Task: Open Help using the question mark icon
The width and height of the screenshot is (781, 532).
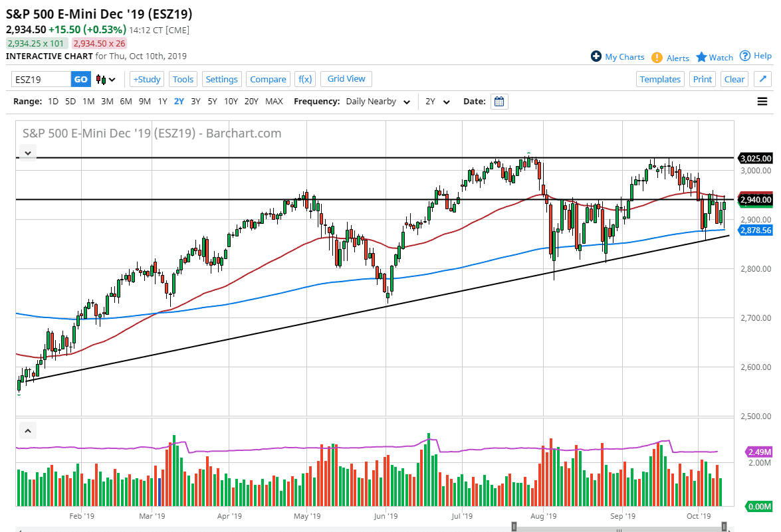Action: (x=744, y=56)
